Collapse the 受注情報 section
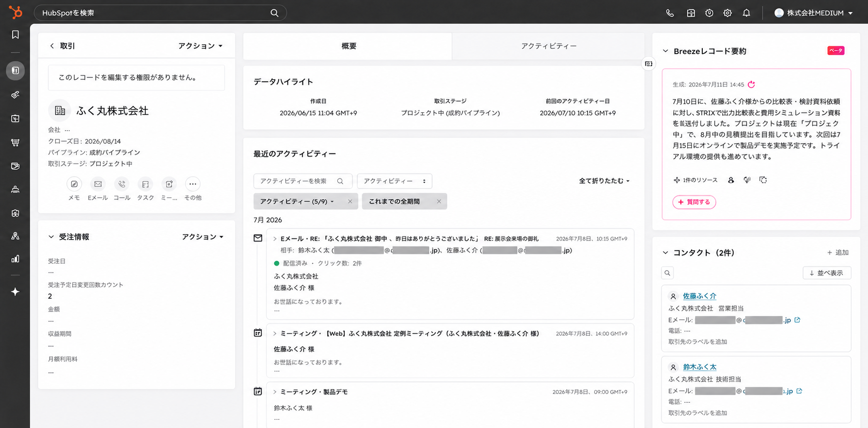 coord(51,237)
